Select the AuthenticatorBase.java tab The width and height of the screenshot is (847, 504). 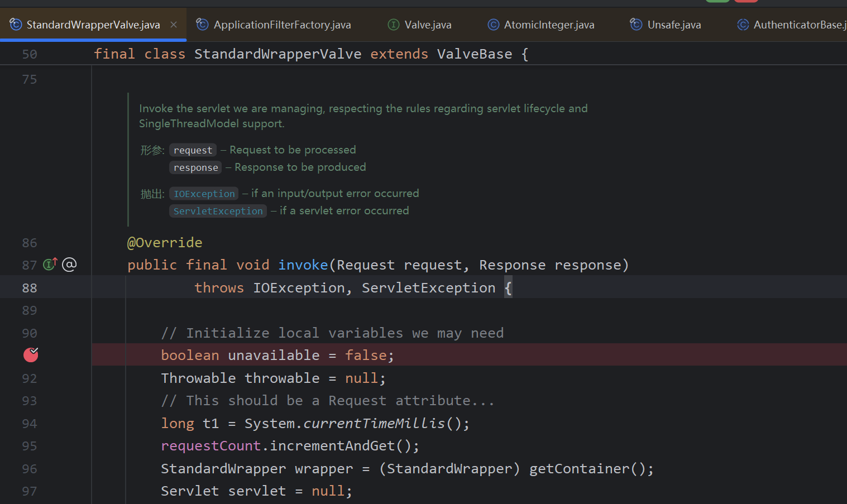point(798,25)
